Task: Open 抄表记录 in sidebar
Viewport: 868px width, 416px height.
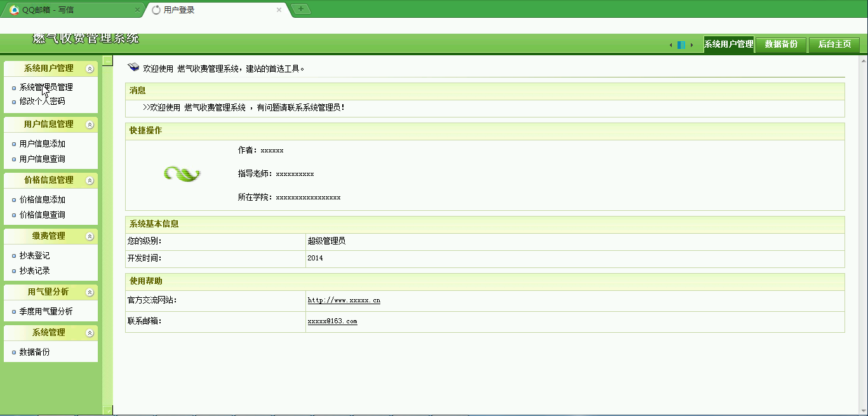Action: coord(34,271)
